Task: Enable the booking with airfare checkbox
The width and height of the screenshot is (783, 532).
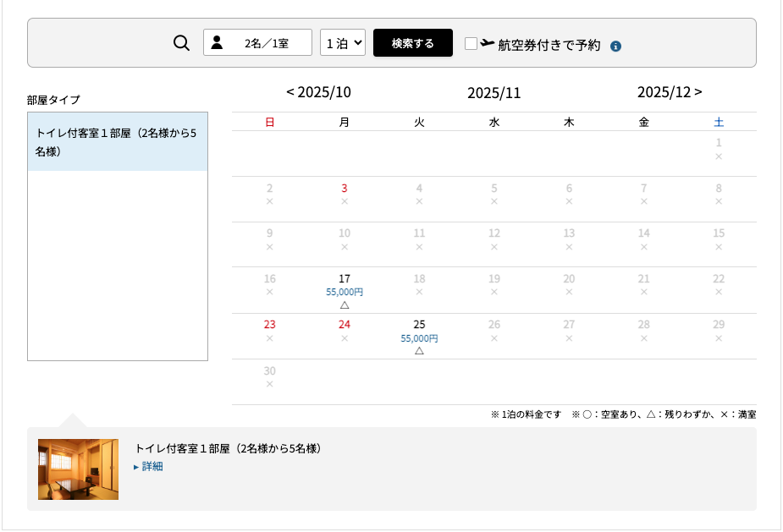Action: pos(471,43)
